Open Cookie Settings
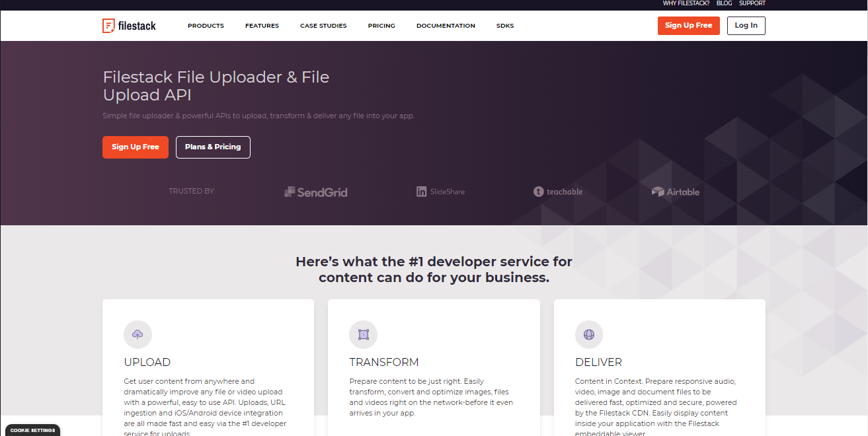Image resolution: width=868 pixels, height=436 pixels. point(32,430)
